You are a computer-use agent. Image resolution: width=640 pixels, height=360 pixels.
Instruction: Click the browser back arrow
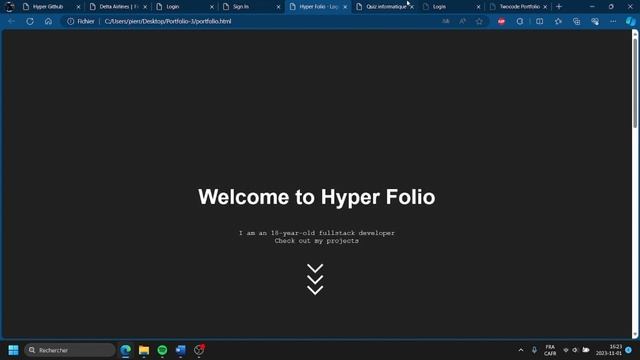click(x=11, y=21)
